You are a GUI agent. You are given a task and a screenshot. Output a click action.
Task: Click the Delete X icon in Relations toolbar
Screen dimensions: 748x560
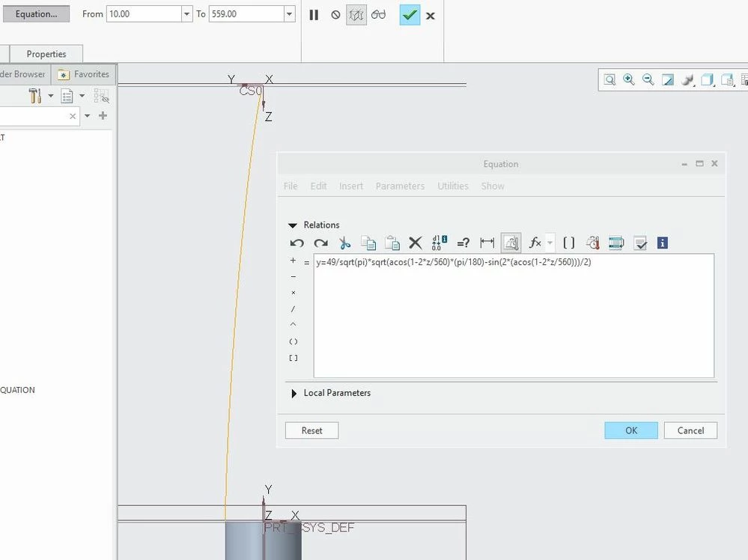point(416,243)
